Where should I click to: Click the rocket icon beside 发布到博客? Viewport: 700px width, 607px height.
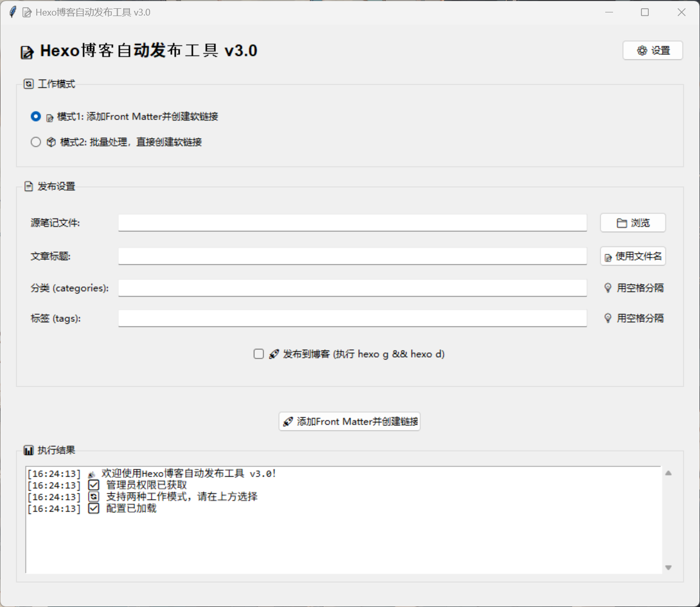274,354
